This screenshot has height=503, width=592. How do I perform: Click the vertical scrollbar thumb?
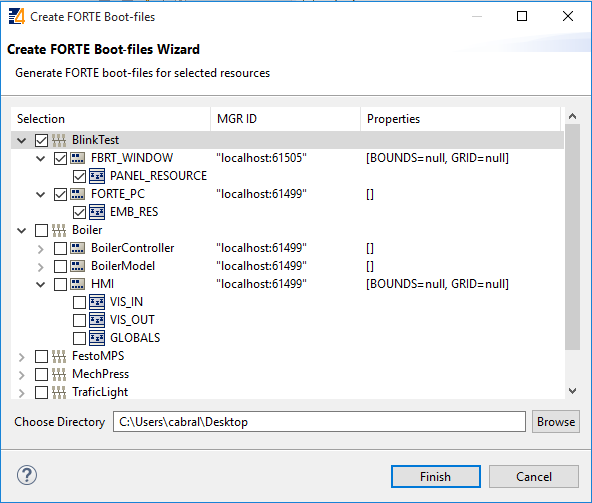[x=572, y=237]
